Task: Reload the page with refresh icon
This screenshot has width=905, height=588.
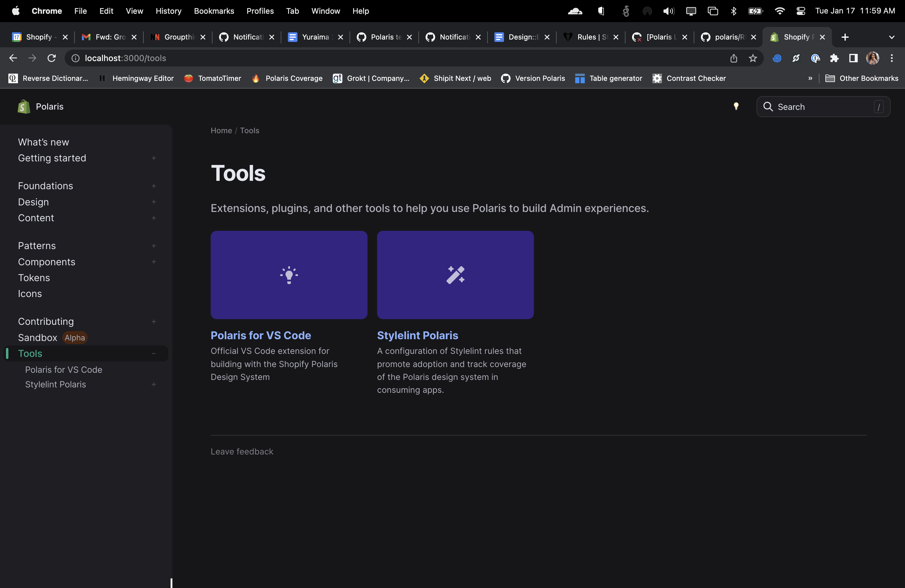Action: [51, 58]
